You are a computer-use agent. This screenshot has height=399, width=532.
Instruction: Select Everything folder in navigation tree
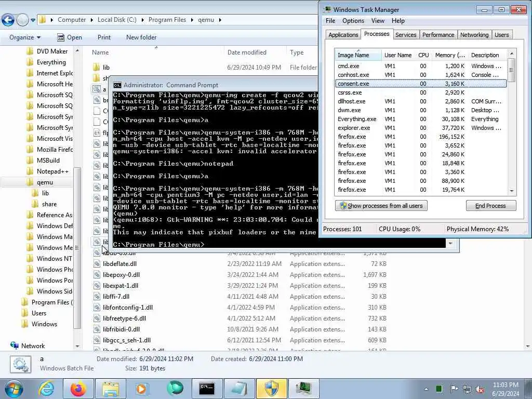(x=51, y=62)
